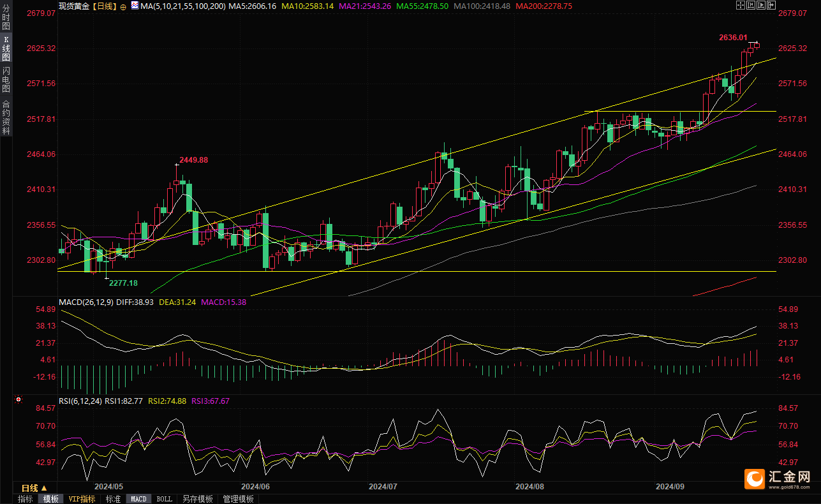The height and width of the screenshot is (504, 821).
Task: Click the www.gold678.com link text
Action: (x=790, y=488)
